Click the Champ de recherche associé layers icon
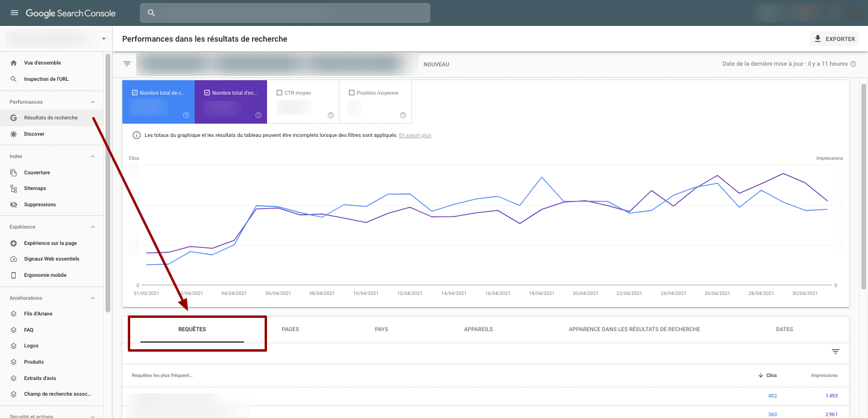 point(13,394)
